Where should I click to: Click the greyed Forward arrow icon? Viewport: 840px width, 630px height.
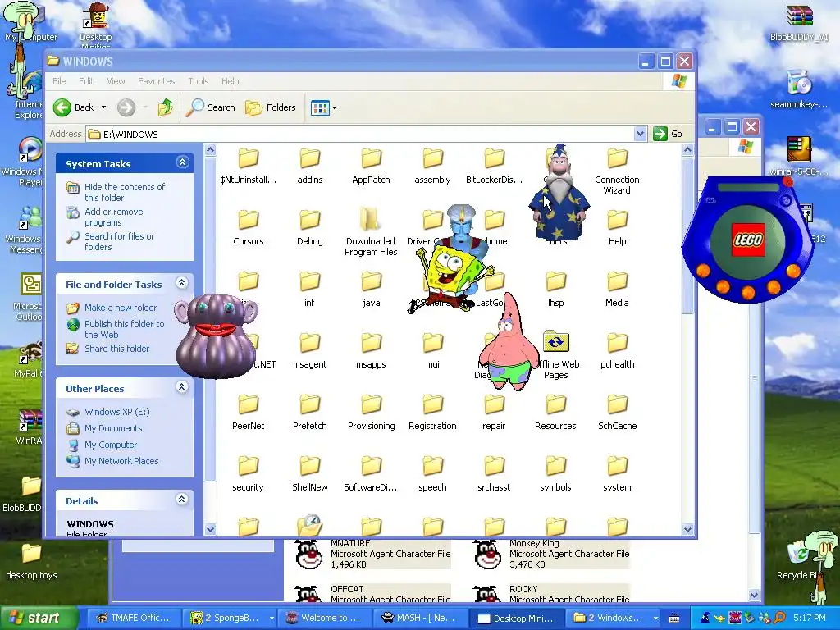pos(126,107)
